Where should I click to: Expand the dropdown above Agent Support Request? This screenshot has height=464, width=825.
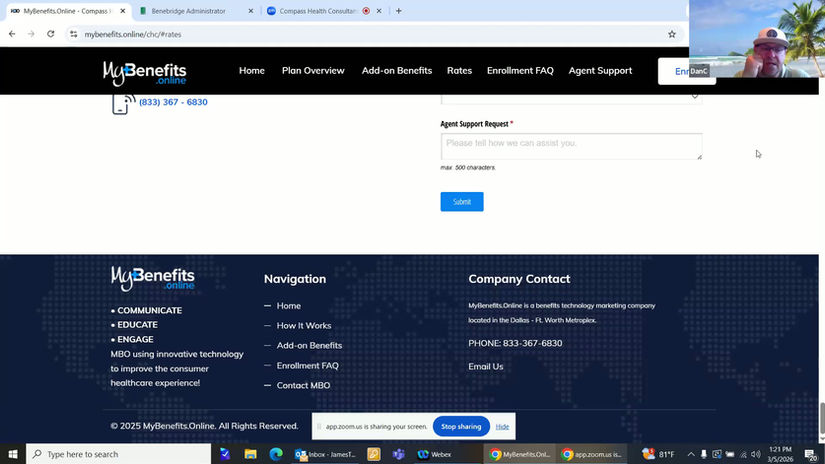pyautogui.click(x=571, y=98)
